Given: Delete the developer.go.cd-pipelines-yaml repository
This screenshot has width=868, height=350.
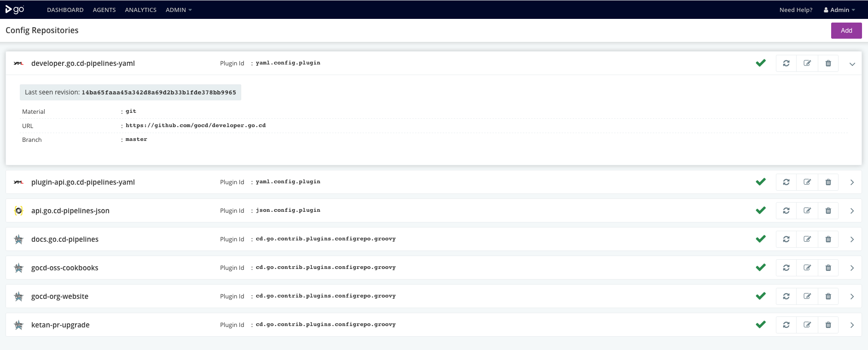Looking at the screenshot, I should click(828, 63).
